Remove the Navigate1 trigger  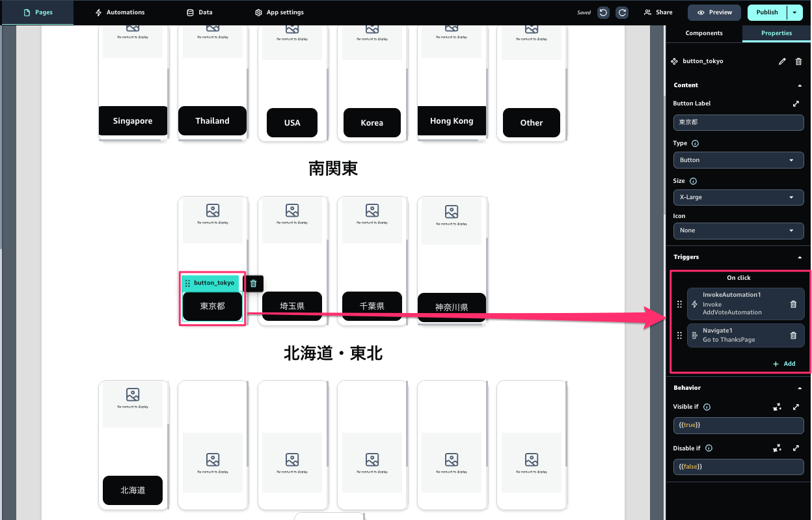(793, 336)
